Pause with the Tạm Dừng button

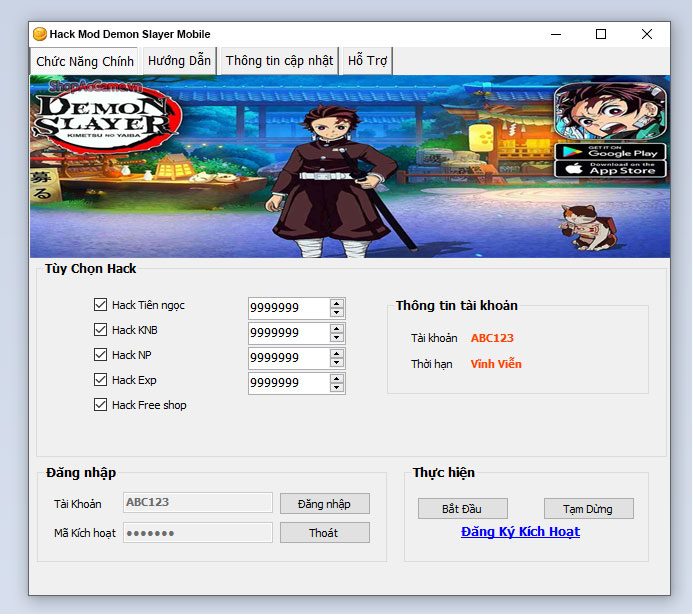[x=589, y=509]
